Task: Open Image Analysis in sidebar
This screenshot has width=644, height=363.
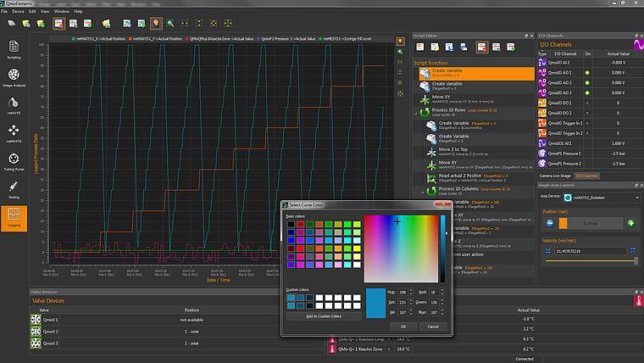Action: (14, 77)
